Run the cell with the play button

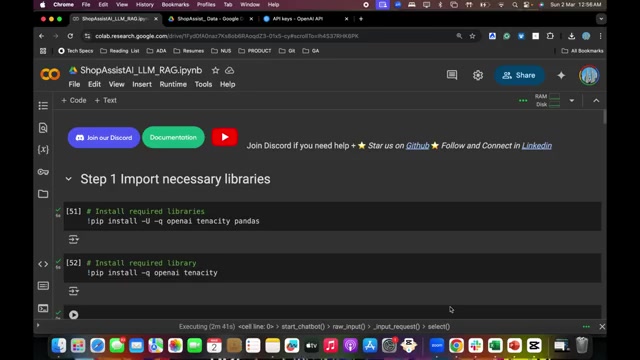coord(73,315)
